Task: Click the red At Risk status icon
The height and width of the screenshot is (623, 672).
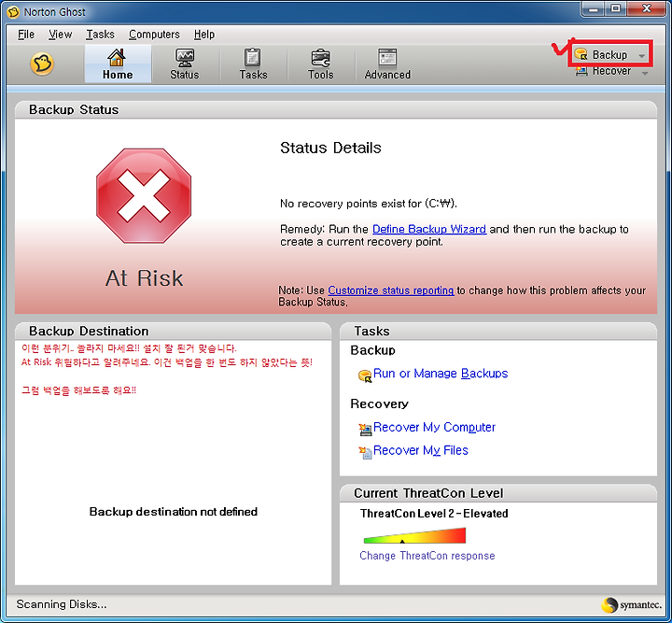Action: 144,196
